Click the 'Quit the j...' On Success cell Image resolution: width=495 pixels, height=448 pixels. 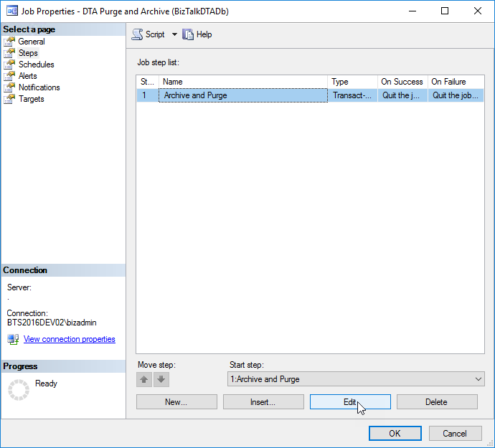click(402, 95)
